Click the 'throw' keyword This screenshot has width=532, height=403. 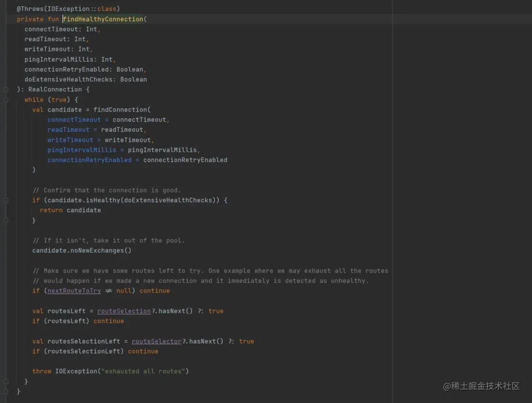42,371
